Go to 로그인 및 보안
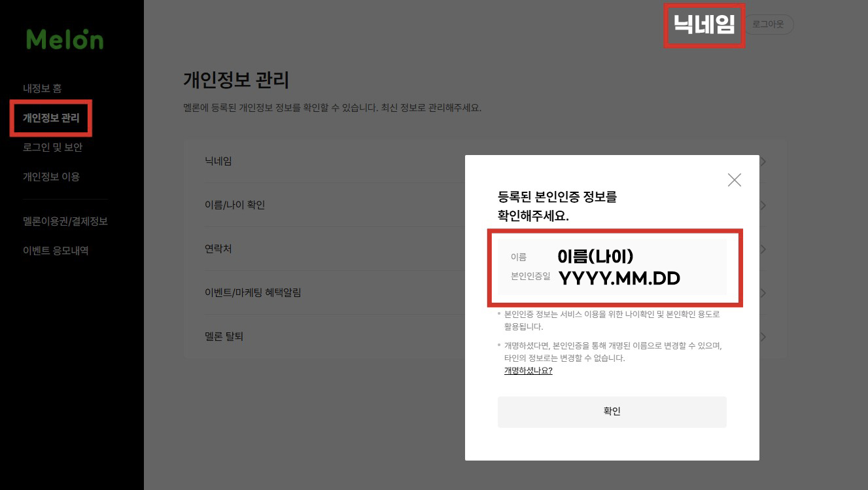The width and height of the screenshot is (868, 490). tap(52, 147)
